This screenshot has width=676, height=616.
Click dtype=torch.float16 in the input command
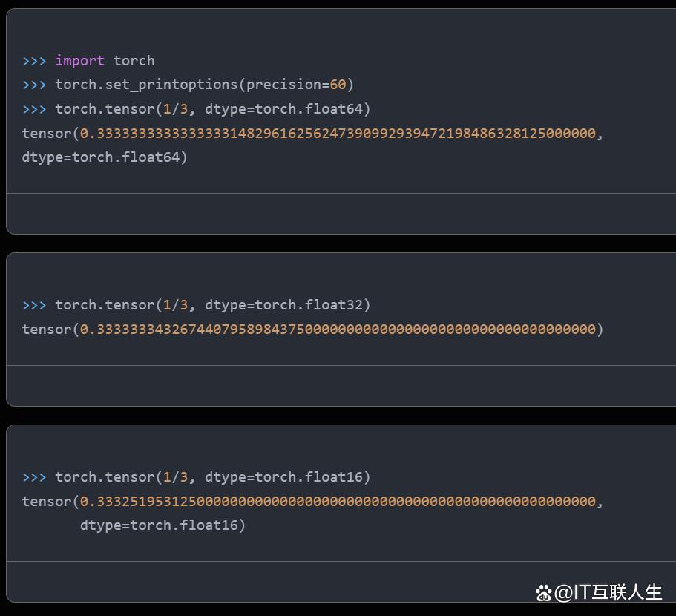(283, 477)
